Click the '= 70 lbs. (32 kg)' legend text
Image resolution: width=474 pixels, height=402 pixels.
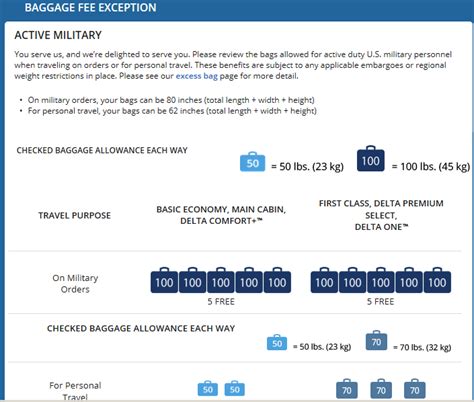[422, 347]
